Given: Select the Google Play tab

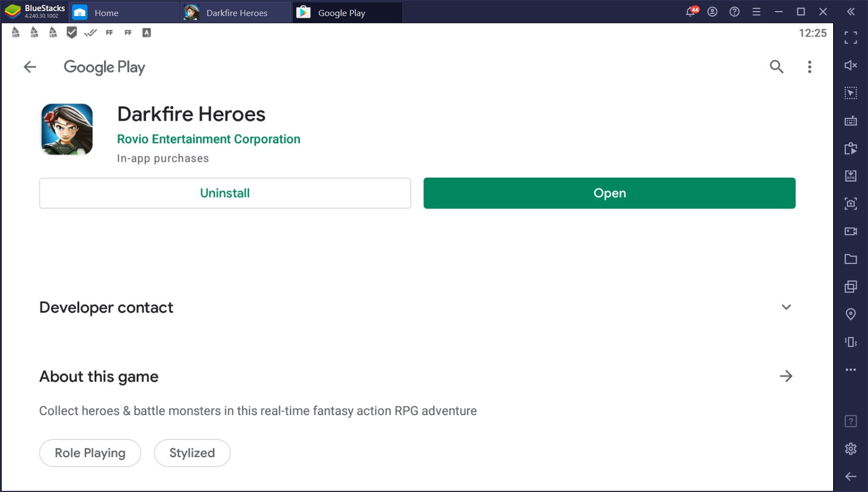Looking at the screenshot, I should coord(347,12).
